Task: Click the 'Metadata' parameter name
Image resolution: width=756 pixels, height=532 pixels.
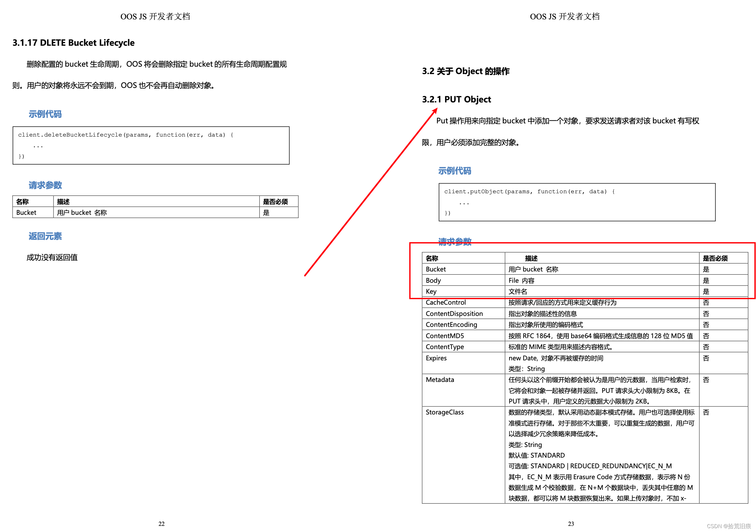Action: tap(440, 380)
